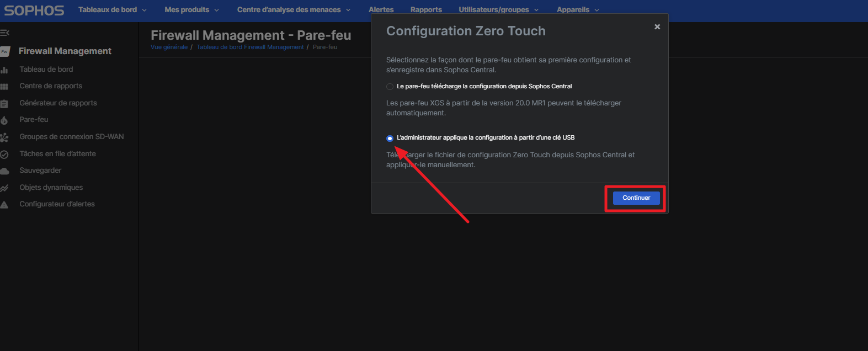Click the grid icon beside Centre de rapports
The width and height of the screenshot is (868, 351).
click(x=4, y=87)
